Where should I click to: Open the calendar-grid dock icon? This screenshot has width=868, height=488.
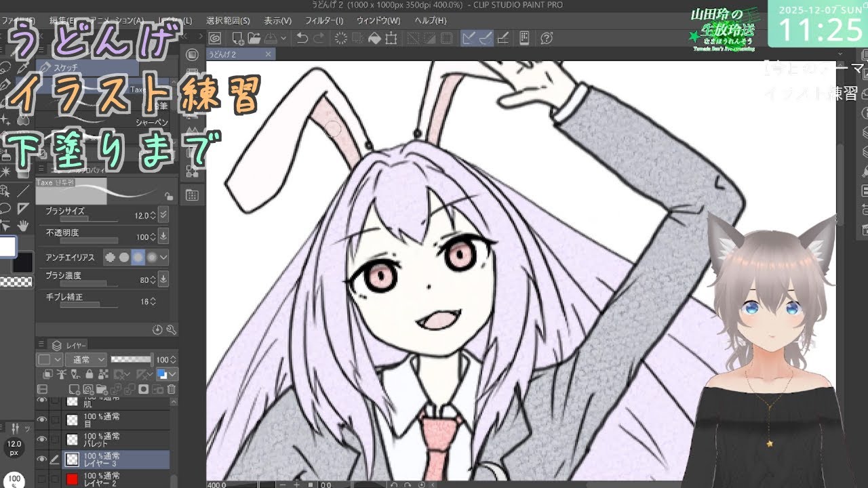pos(192,195)
